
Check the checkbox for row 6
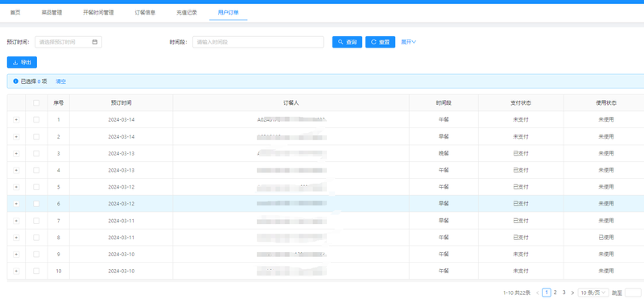[x=36, y=204]
